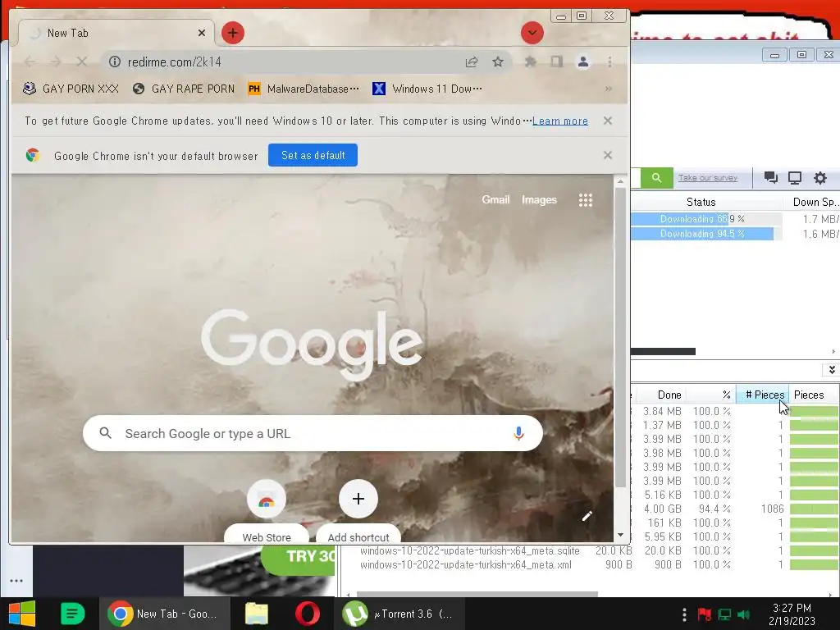The width and height of the screenshot is (840, 630).
Task: Go back in Chrome navigation
Action: 30,62
